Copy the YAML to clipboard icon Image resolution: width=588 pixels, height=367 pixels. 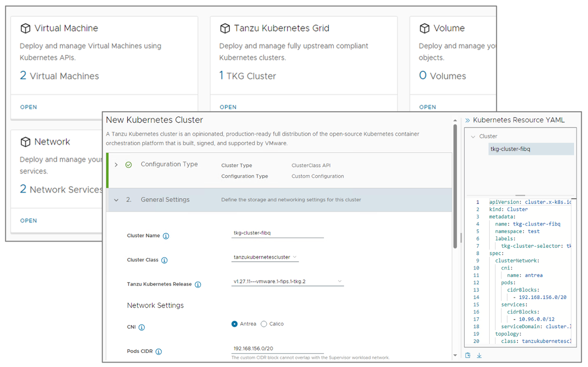coord(468,355)
